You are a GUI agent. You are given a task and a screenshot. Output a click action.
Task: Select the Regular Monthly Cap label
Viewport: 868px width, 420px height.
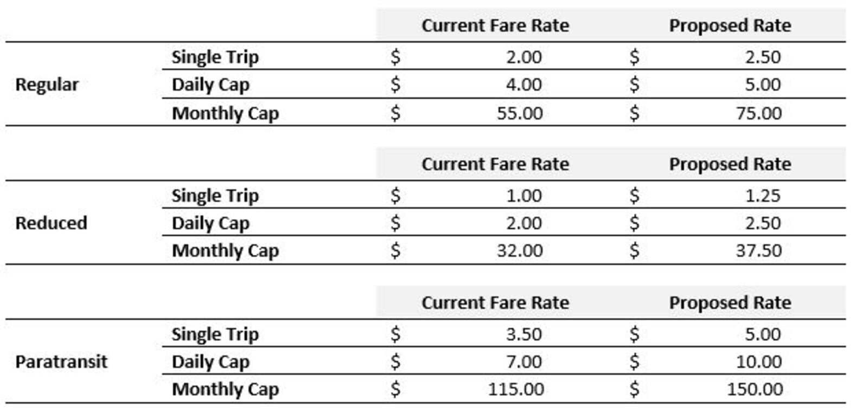[225, 113]
